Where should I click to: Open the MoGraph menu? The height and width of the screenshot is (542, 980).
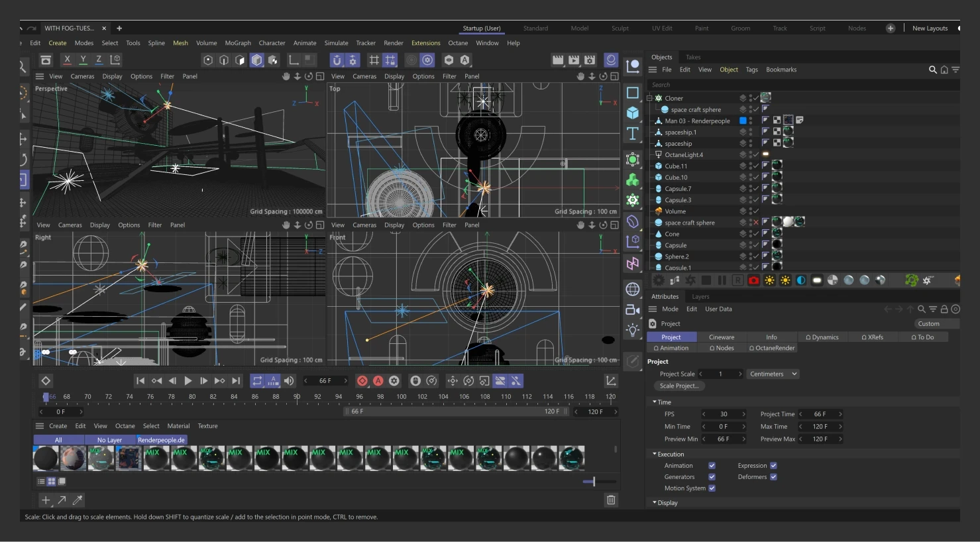click(x=238, y=43)
